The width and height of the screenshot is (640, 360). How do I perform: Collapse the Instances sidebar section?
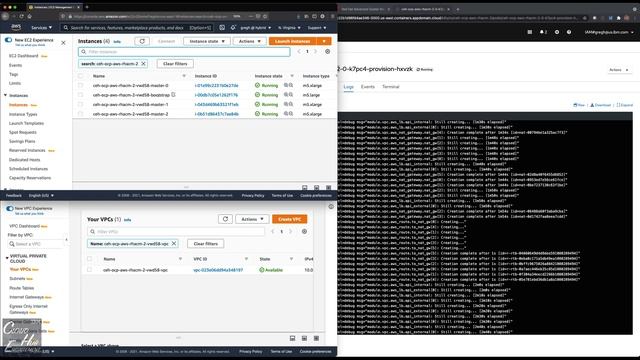tap(6, 95)
